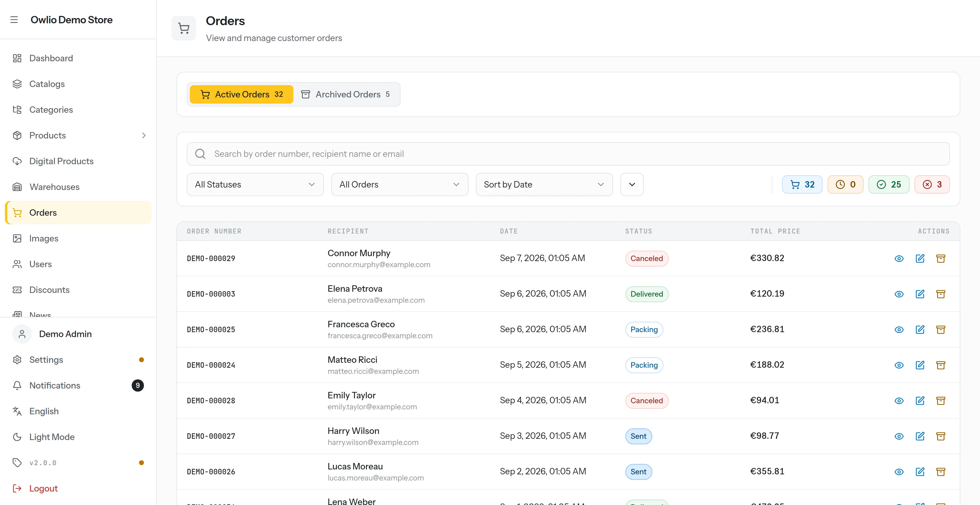The image size is (980, 505).
Task: Open the All Statuses dropdown
Action: point(255,184)
